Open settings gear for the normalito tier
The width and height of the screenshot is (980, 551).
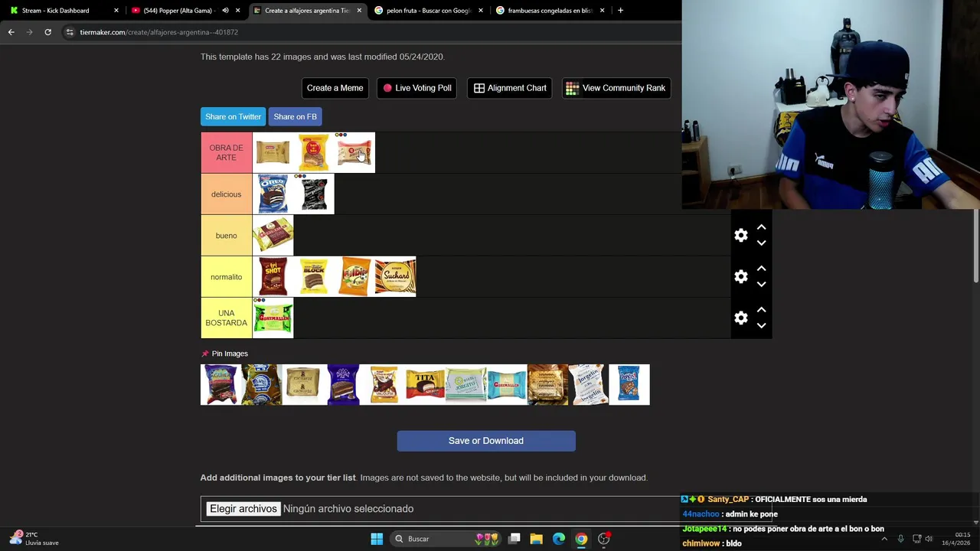tap(740, 277)
